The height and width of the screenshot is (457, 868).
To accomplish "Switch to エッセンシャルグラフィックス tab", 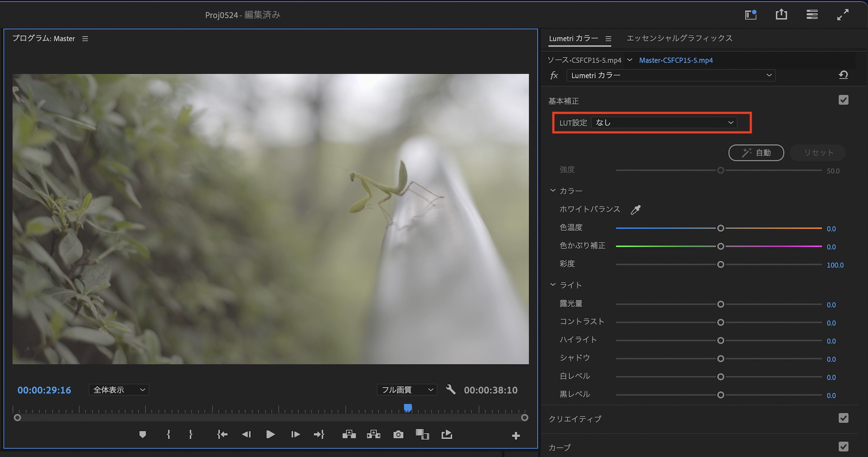I will pyautogui.click(x=679, y=38).
